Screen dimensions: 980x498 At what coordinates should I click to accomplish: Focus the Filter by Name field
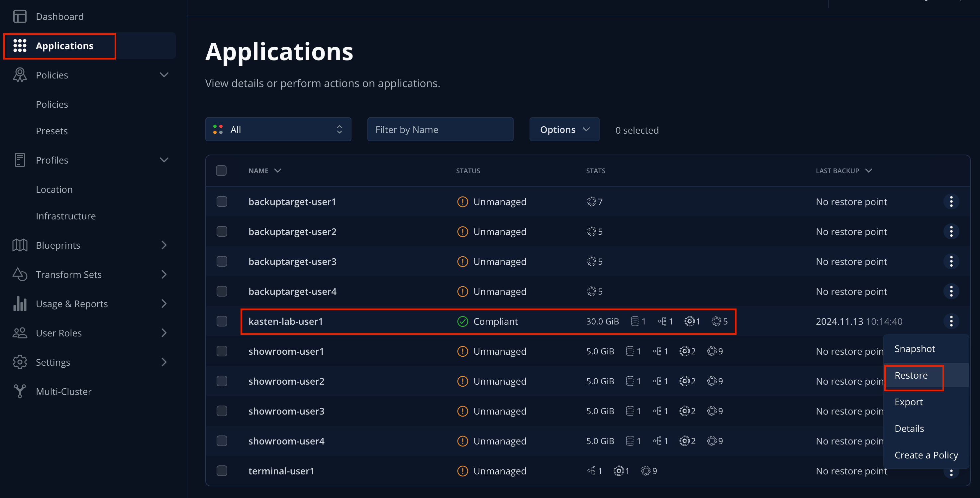click(x=440, y=129)
